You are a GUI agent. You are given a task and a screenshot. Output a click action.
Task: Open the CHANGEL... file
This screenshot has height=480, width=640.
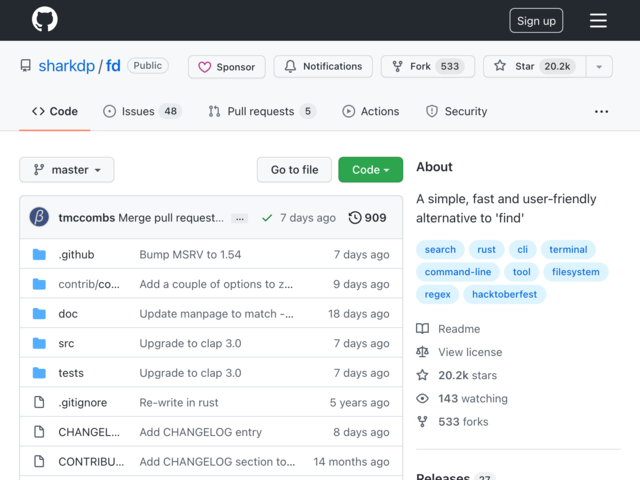tap(89, 432)
